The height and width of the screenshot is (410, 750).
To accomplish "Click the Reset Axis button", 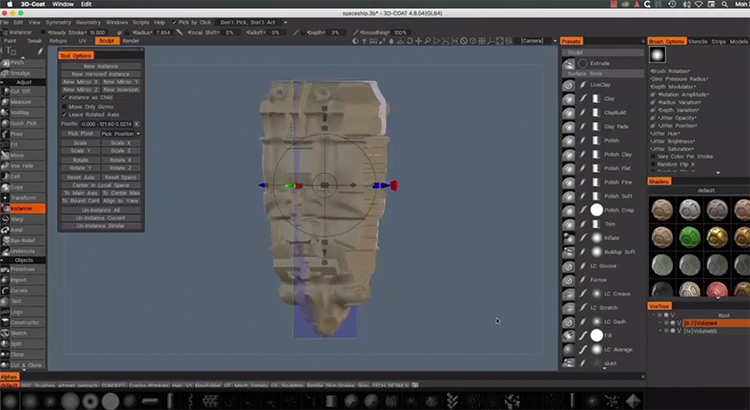I will coord(80,177).
